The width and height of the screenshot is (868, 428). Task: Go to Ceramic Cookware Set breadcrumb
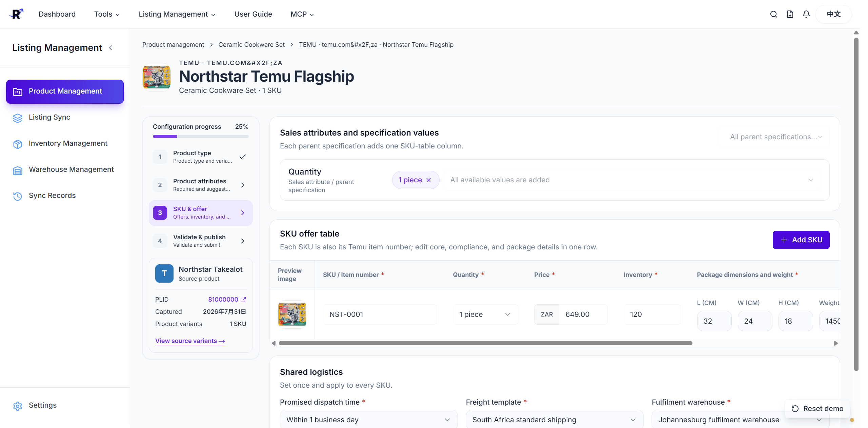251,45
